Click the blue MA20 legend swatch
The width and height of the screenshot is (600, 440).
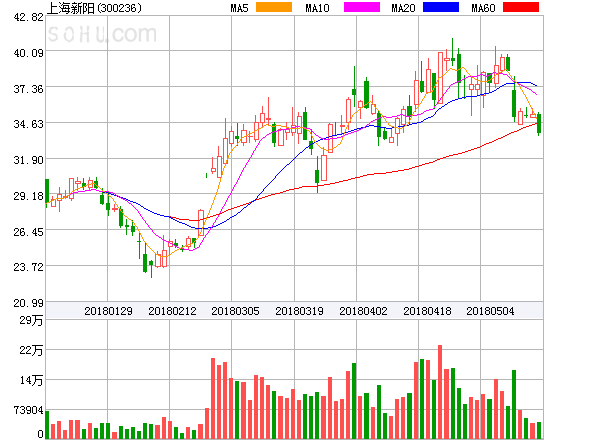(x=441, y=7)
